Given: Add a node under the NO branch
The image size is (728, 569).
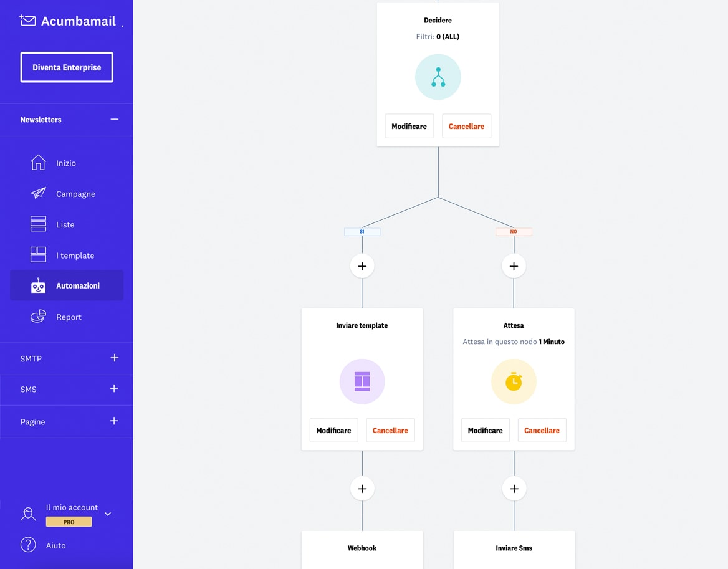Looking at the screenshot, I should coord(514,266).
